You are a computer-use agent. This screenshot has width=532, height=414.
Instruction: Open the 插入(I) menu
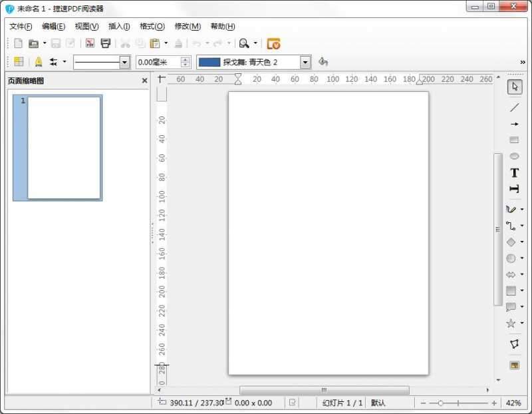click(119, 27)
